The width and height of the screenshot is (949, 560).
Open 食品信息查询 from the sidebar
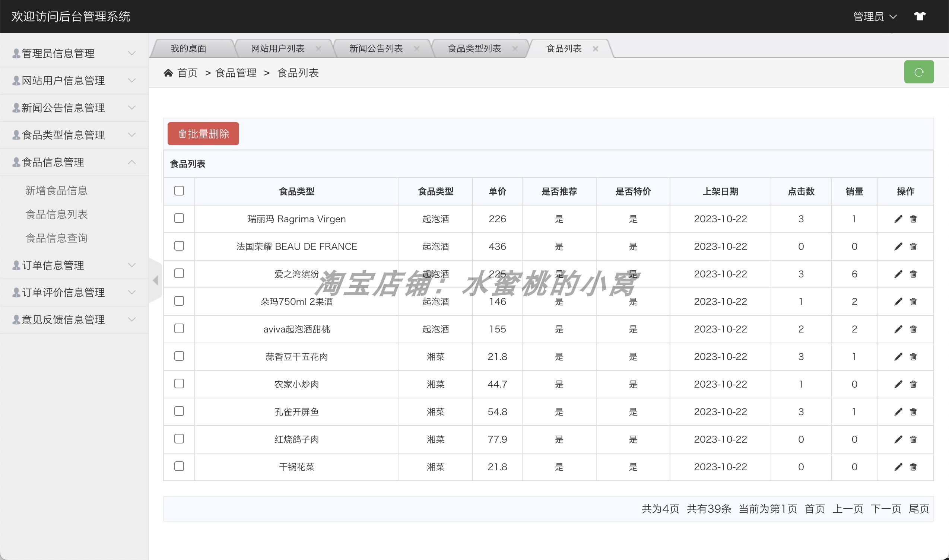[x=57, y=238]
